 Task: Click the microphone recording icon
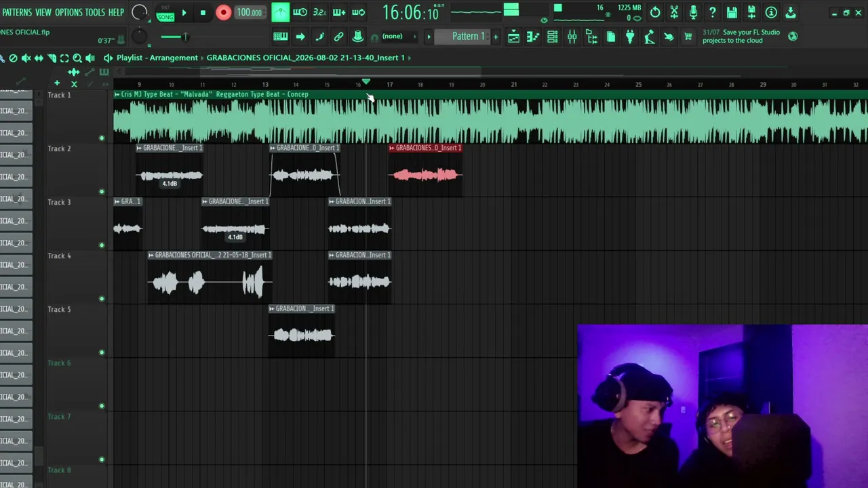693,12
